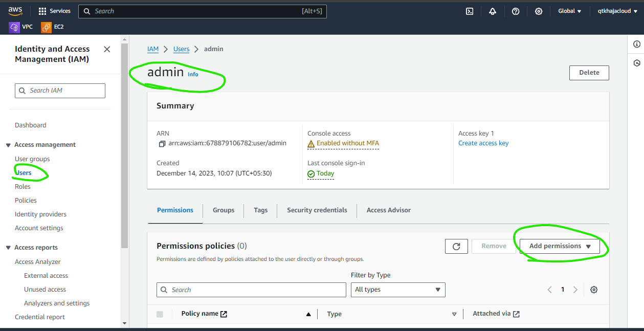
Task: Refresh the permissions policies list
Action: click(456, 246)
